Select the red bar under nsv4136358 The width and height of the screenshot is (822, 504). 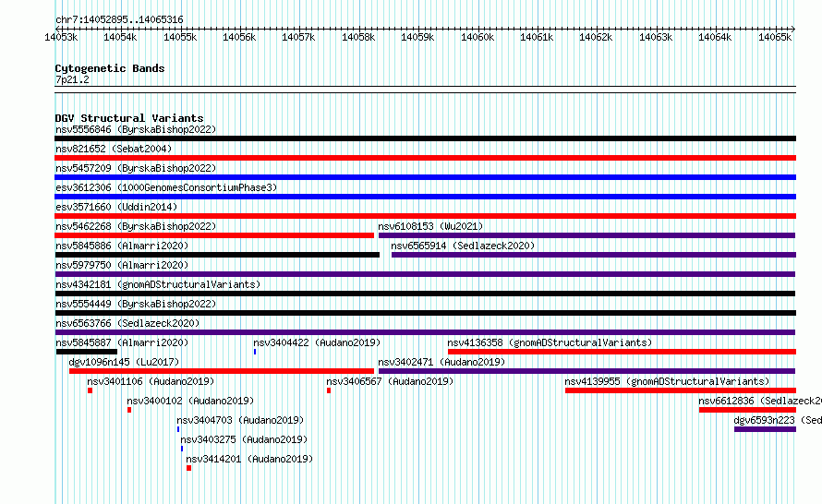[x=622, y=352]
